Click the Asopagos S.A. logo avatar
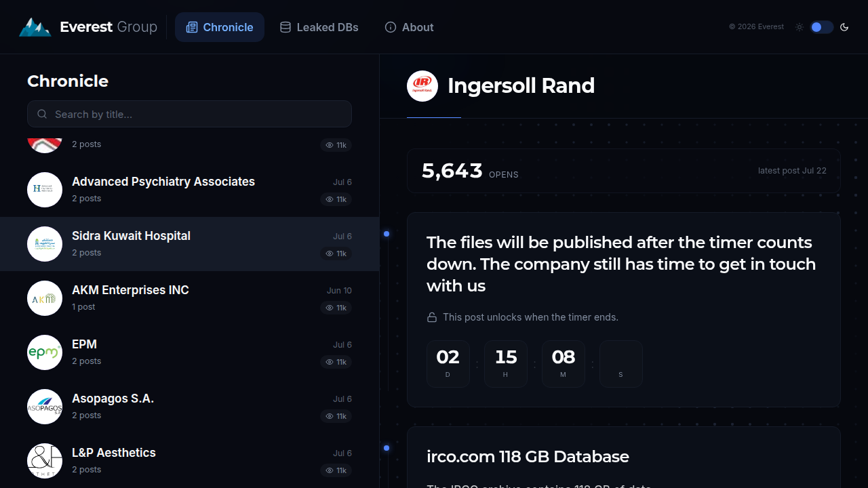The width and height of the screenshot is (868, 488). coord(45,407)
